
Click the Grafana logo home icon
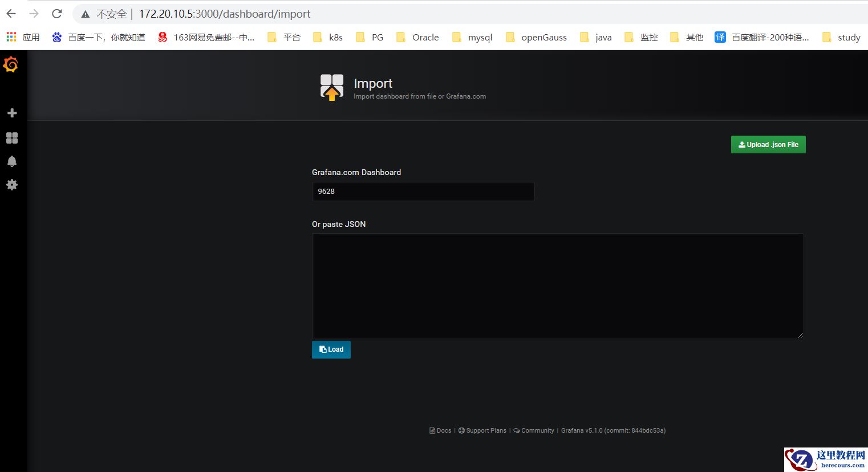point(11,65)
